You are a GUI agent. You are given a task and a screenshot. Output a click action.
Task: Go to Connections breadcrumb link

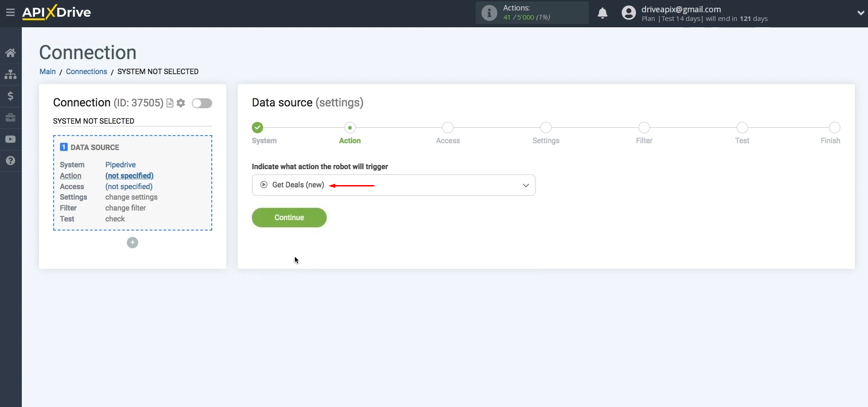pyautogui.click(x=86, y=71)
